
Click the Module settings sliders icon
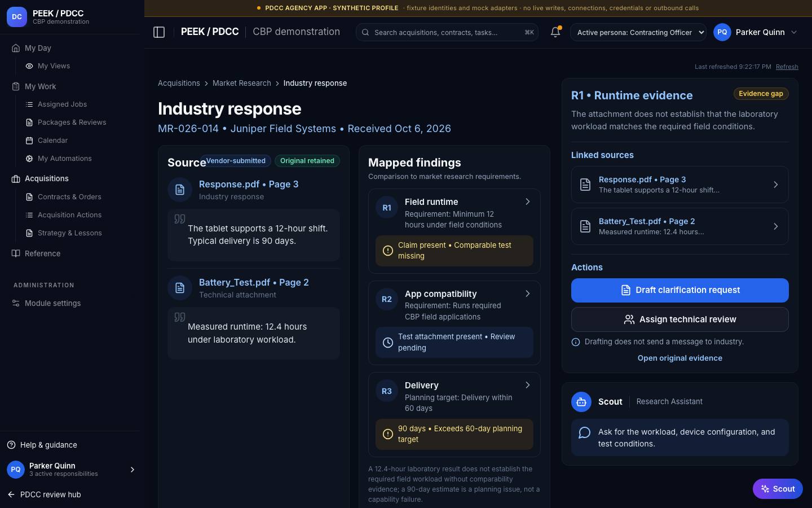(x=16, y=303)
